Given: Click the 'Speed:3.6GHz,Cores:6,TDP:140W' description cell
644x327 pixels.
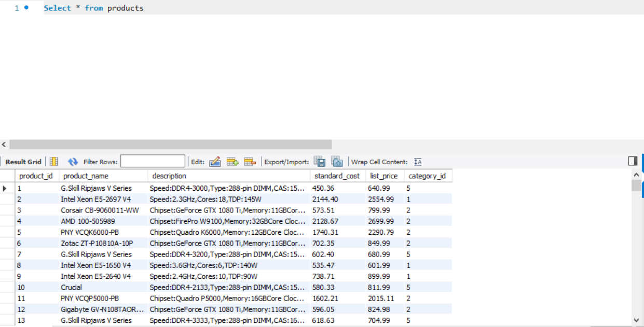Looking at the screenshot, I should pos(229,265).
